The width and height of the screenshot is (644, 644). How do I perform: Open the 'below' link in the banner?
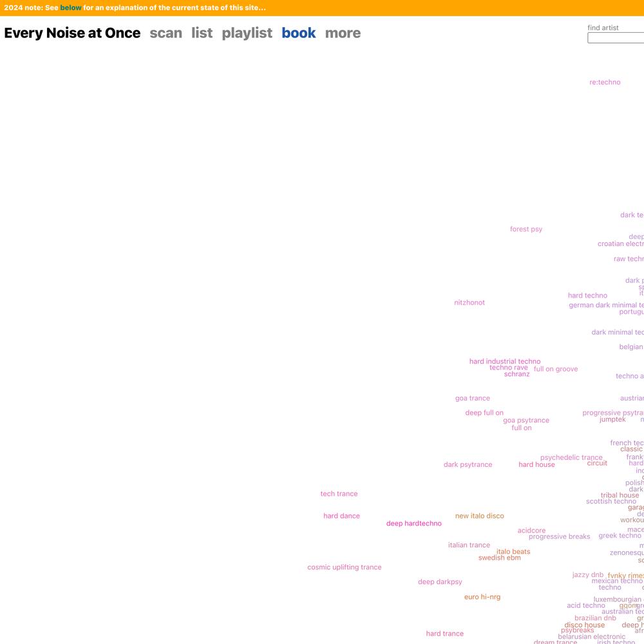click(71, 8)
